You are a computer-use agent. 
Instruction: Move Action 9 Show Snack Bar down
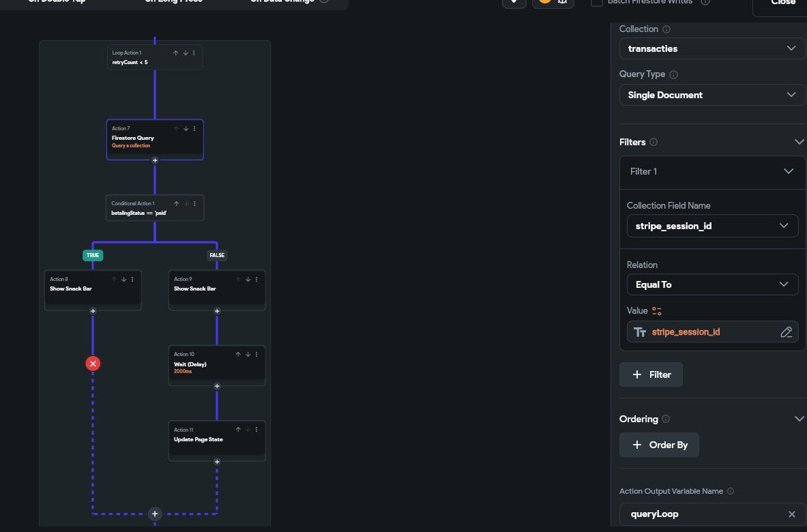coord(248,280)
